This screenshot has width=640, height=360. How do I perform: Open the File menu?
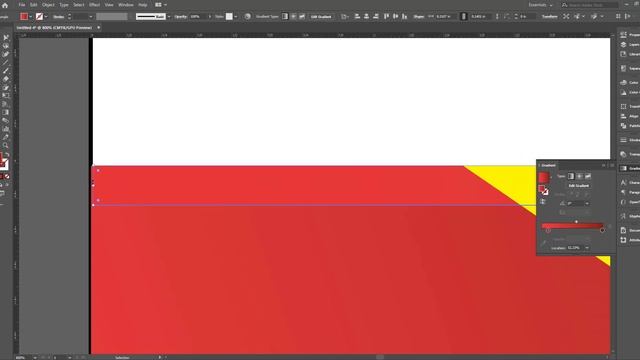point(22,5)
